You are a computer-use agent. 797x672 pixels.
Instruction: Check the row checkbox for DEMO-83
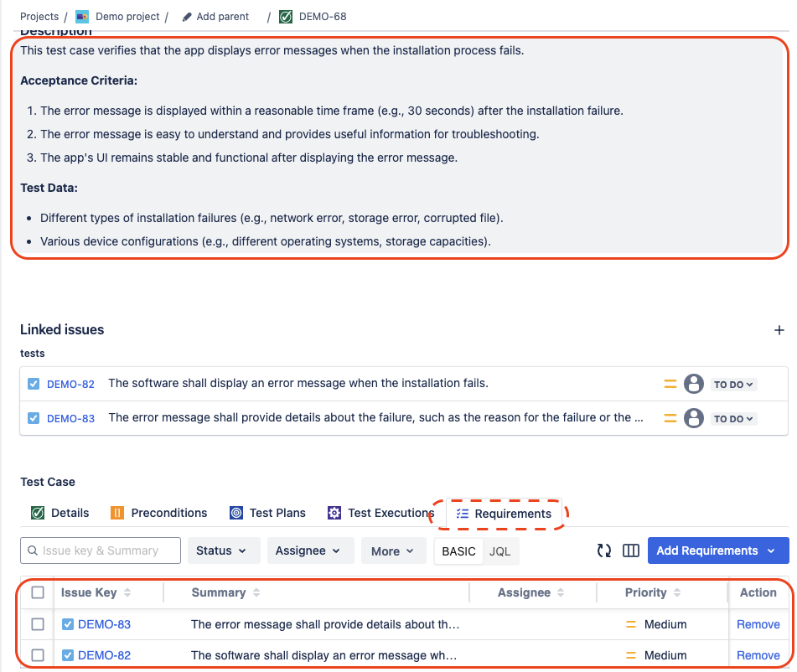[38, 624]
